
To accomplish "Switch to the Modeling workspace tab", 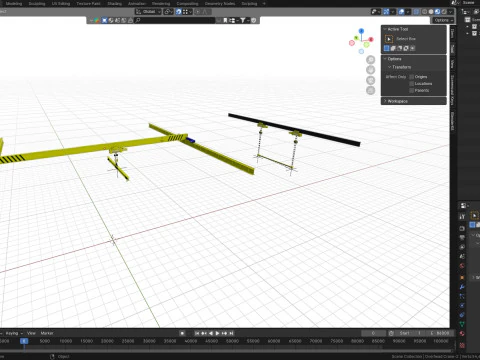I will coord(14,3).
